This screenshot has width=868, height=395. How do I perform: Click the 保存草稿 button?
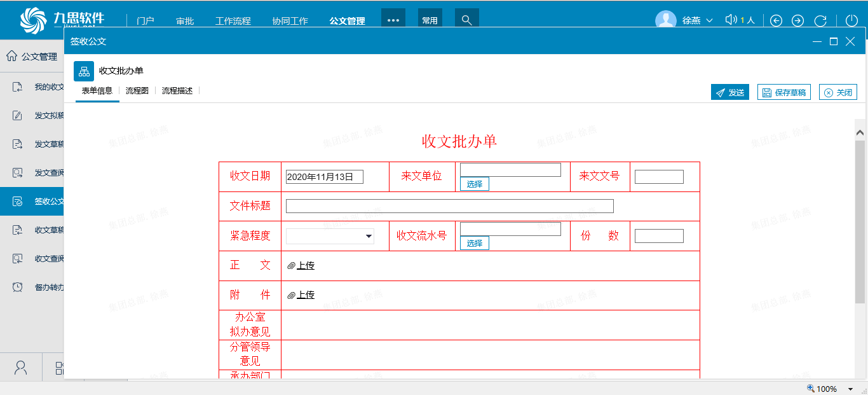[783, 92]
